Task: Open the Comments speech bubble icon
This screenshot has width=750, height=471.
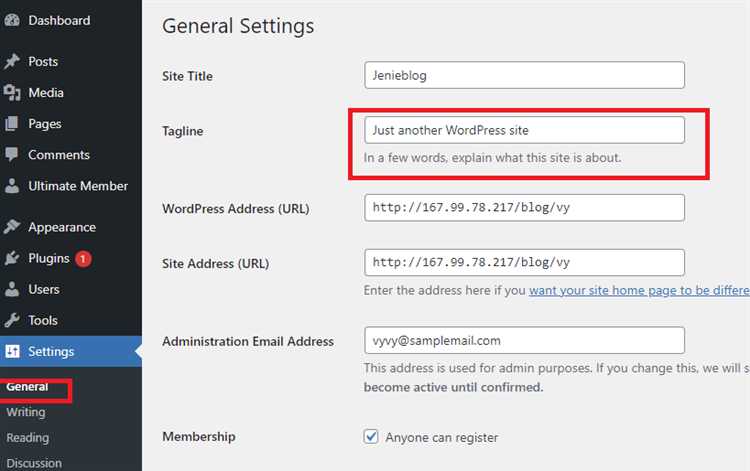Action: (12, 154)
